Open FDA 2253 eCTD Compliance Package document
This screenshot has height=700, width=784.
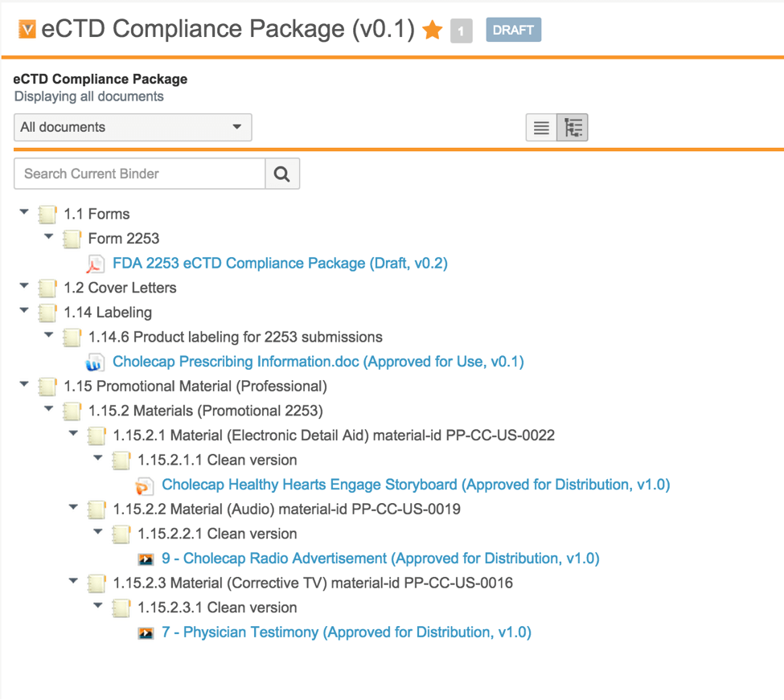(x=280, y=264)
